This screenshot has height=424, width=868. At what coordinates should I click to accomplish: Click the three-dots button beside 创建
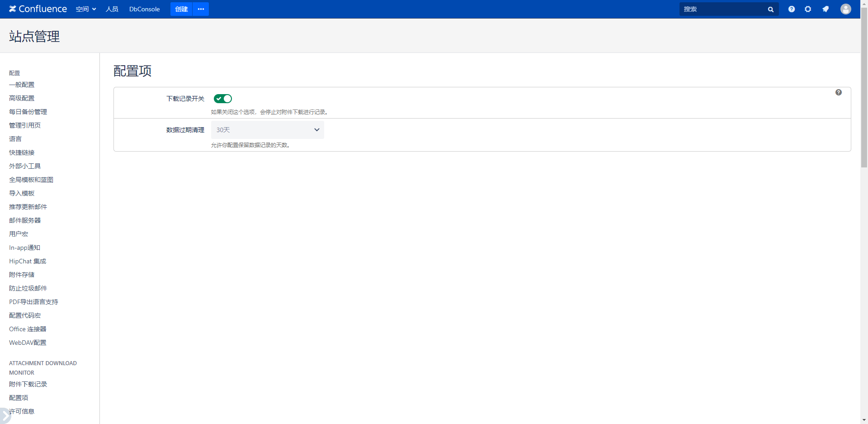click(201, 9)
